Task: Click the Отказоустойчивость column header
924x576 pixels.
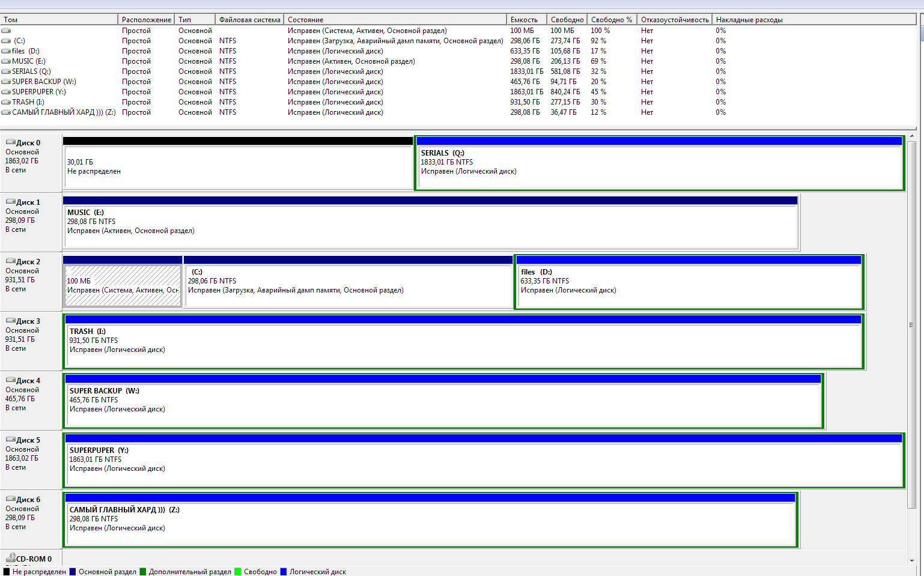Action: (675, 20)
